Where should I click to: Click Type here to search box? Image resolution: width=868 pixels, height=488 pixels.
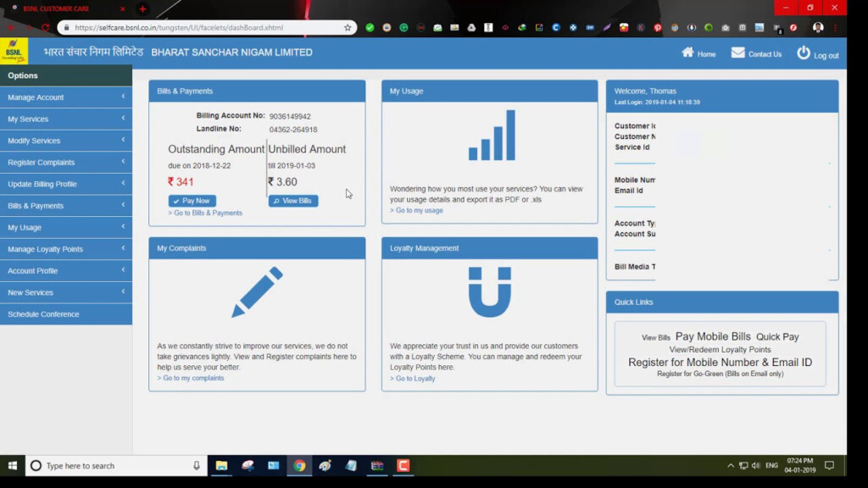[x=116, y=465]
